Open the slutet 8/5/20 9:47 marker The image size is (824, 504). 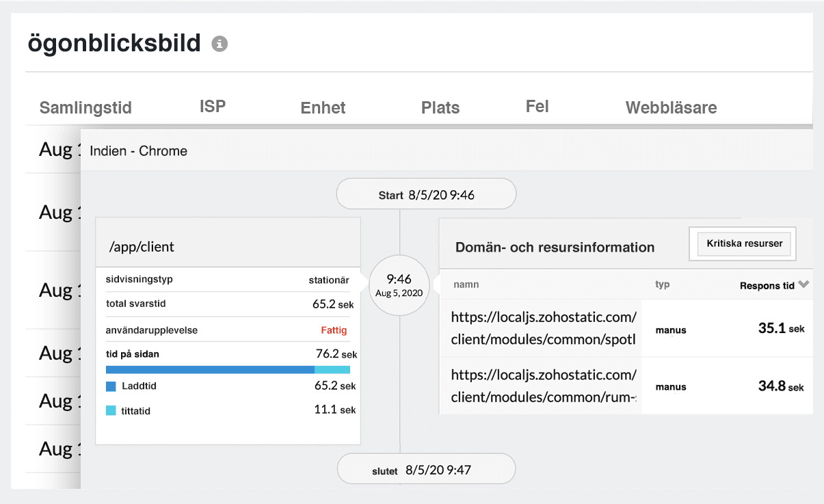(x=425, y=468)
